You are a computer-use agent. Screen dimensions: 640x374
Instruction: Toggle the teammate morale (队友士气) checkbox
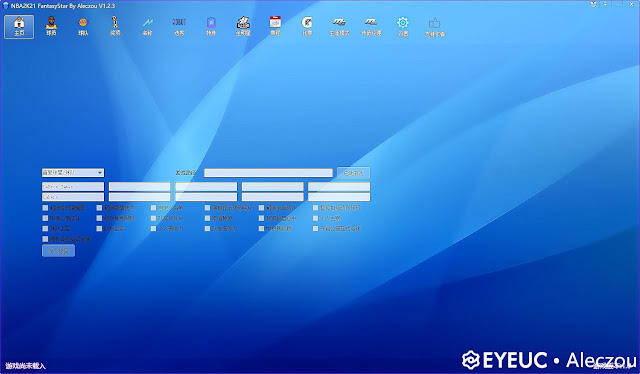click(99, 229)
